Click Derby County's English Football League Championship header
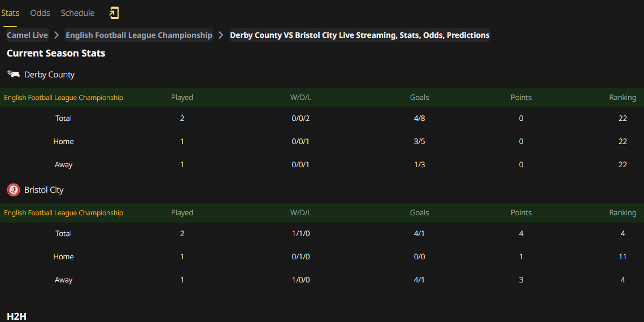Viewport: 644px width, 322px height. [x=64, y=98]
